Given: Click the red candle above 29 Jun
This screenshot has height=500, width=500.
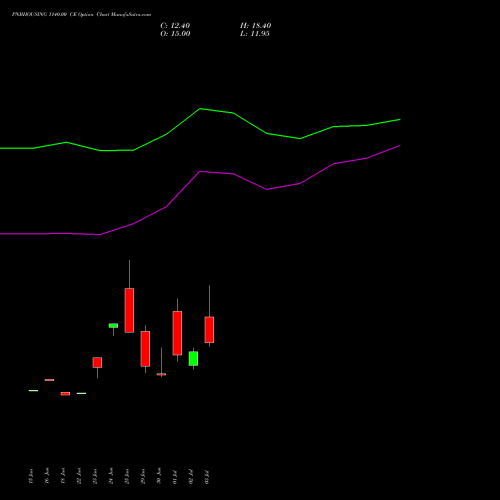Looking at the screenshot, I should point(145,349).
